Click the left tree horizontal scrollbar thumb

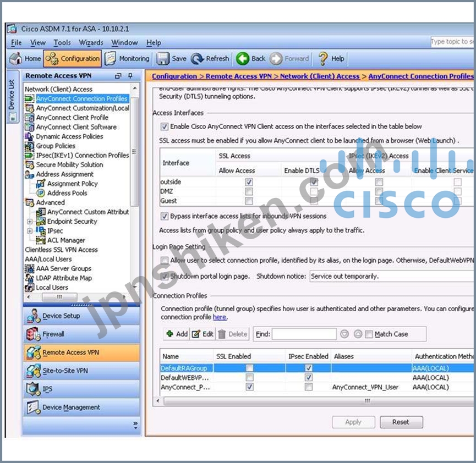coord(59,297)
